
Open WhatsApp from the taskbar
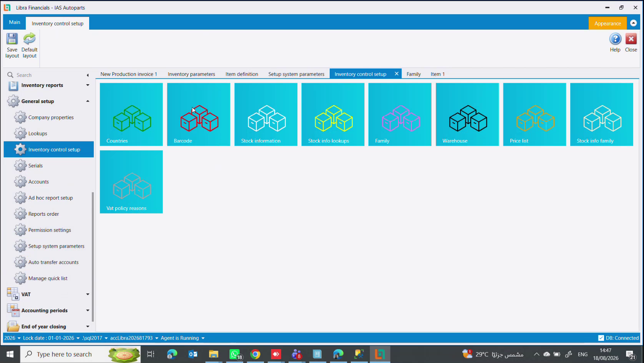pyautogui.click(x=234, y=354)
